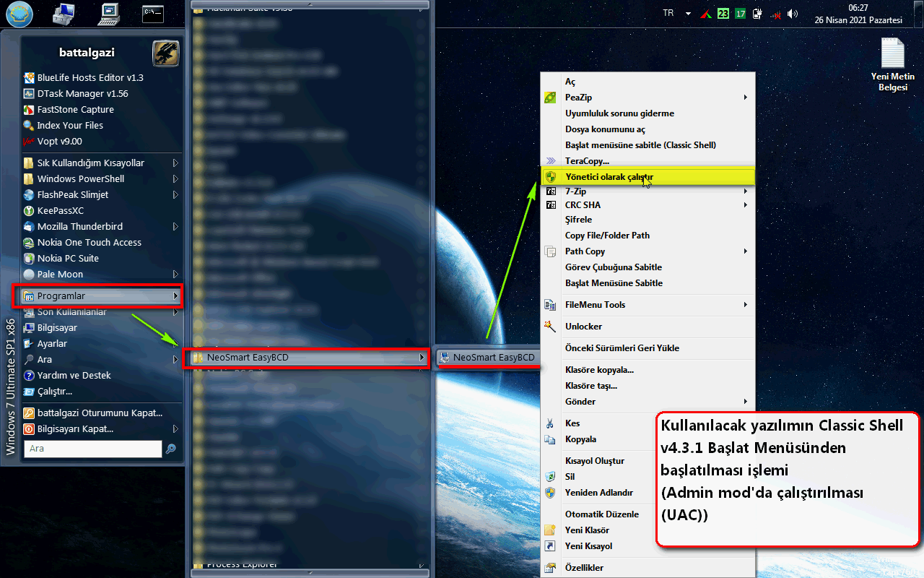
Task: Open the Yeni Metin Belgesi desktop file
Action: point(892,65)
